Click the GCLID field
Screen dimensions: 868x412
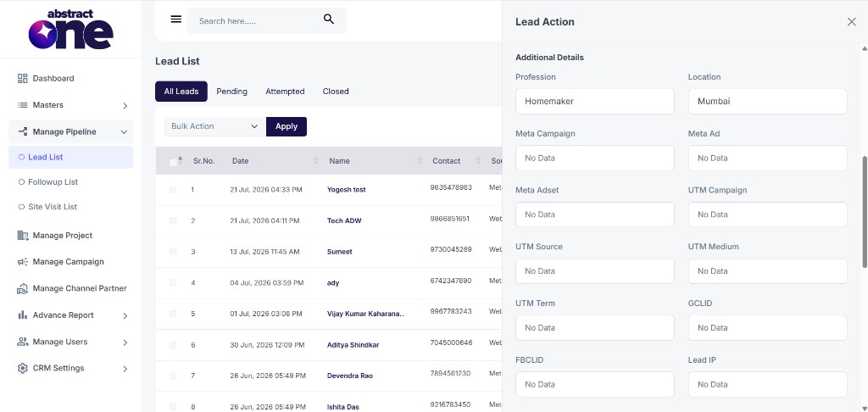pyautogui.click(x=767, y=327)
